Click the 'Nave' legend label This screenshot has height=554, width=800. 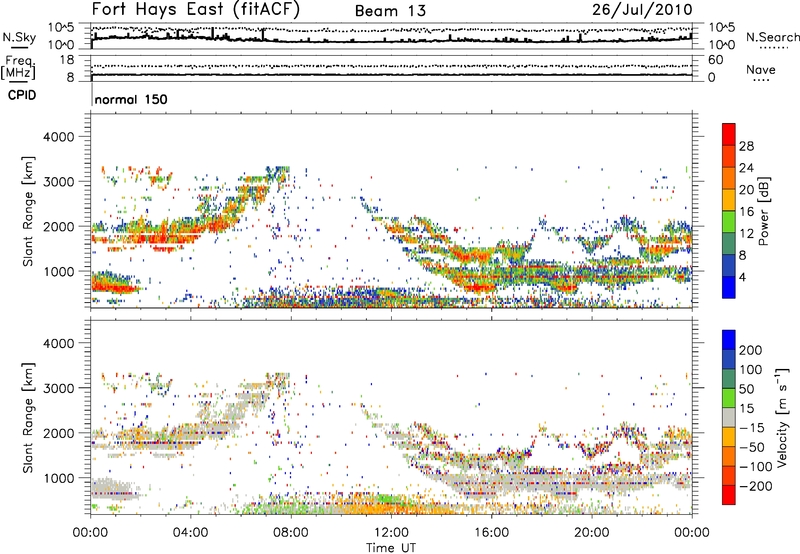coord(761,69)
